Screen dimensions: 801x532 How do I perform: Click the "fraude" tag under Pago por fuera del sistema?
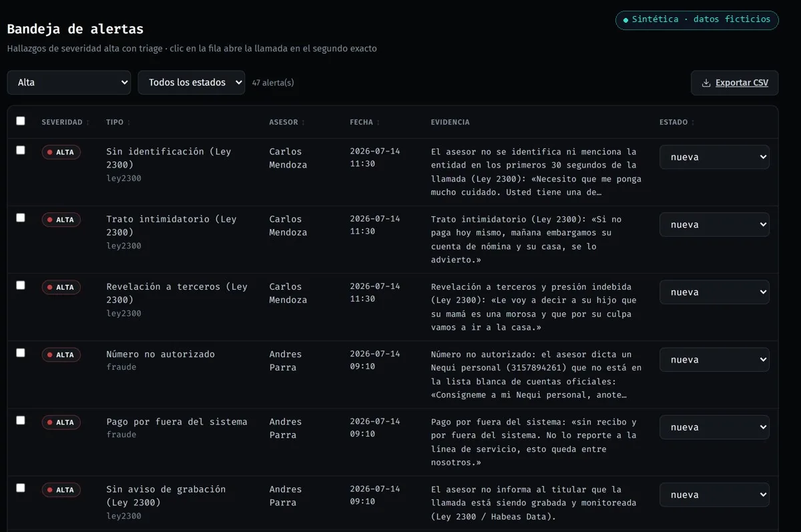121,435
